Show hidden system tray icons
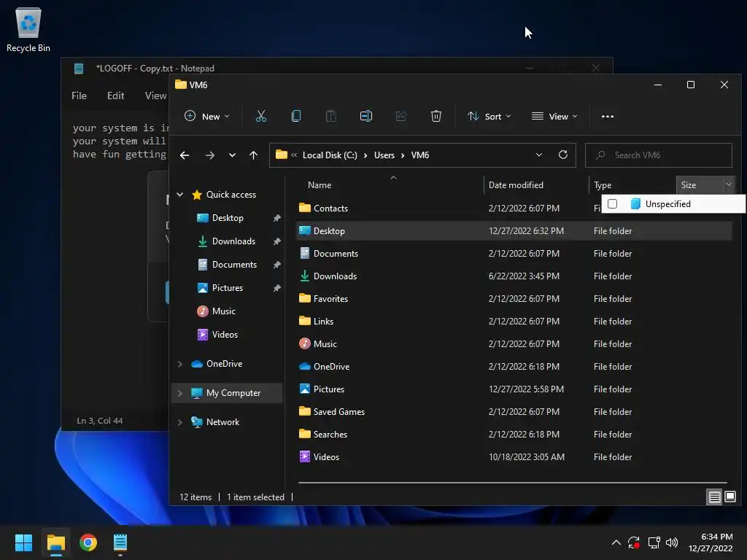The height and width of the screenshot is (560, 747). pyautogui.click(x=616, y=542)
